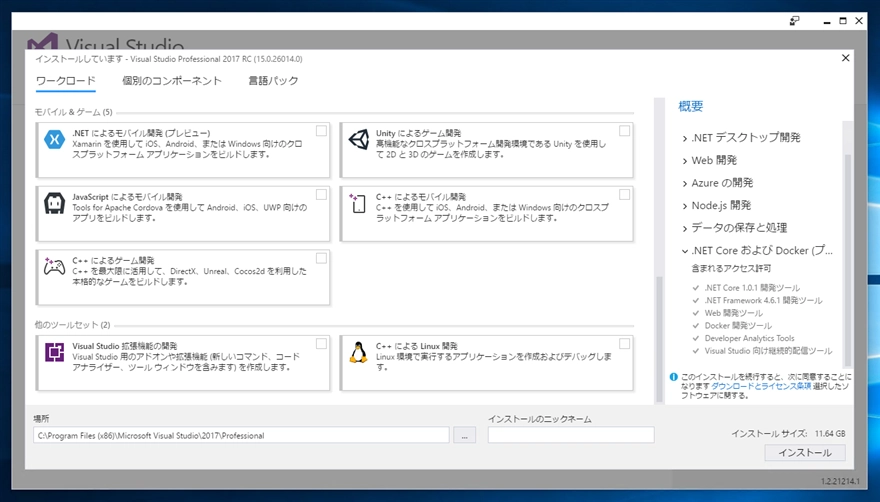
Task: Check the C++ Linux development workload
Action: 624,344
